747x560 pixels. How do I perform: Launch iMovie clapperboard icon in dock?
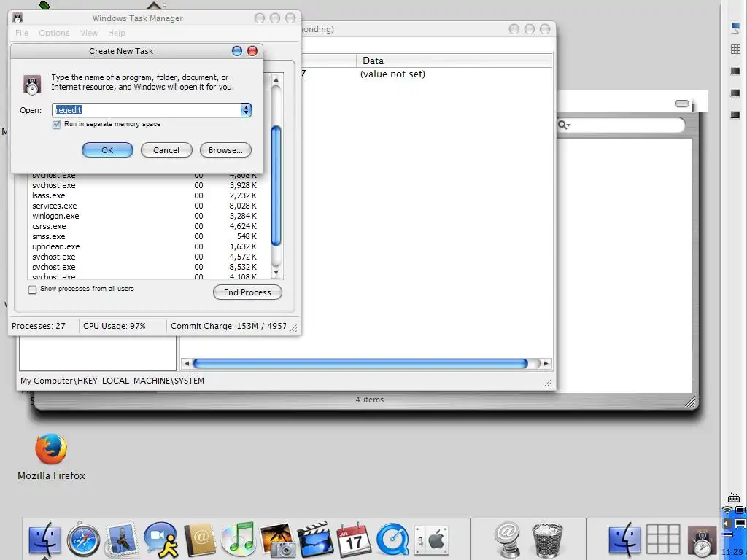click(315, 540)
